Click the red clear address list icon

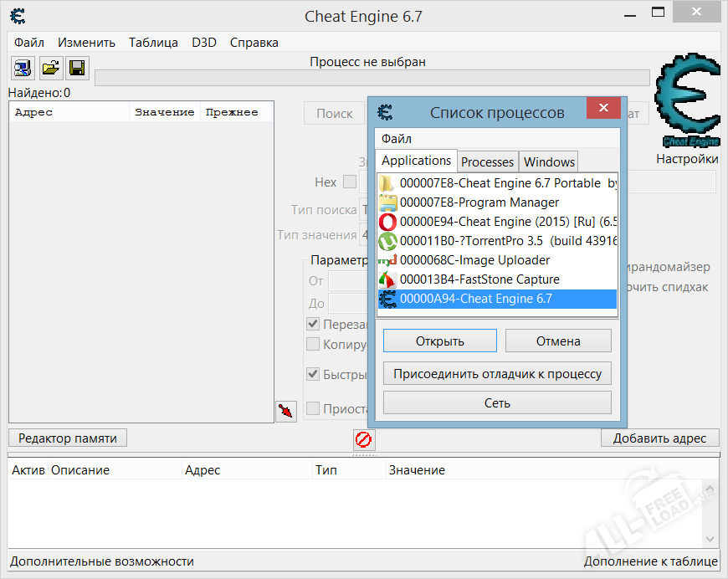click(363, 439)
